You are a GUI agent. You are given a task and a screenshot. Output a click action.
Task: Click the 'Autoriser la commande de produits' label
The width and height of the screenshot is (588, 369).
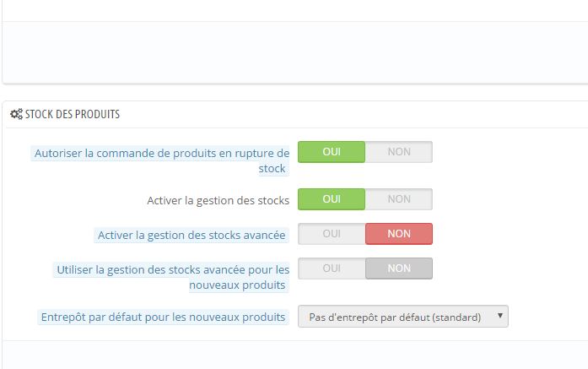point(162,160)
